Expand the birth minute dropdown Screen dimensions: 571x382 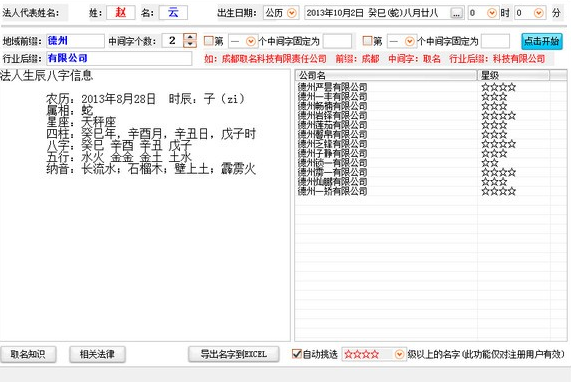[x=539, y=13]
